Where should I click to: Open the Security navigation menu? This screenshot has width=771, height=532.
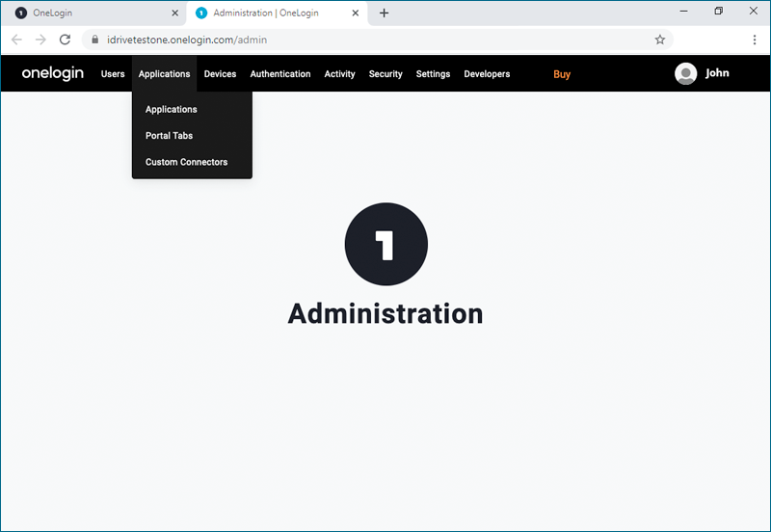click(x=385, y=74)
